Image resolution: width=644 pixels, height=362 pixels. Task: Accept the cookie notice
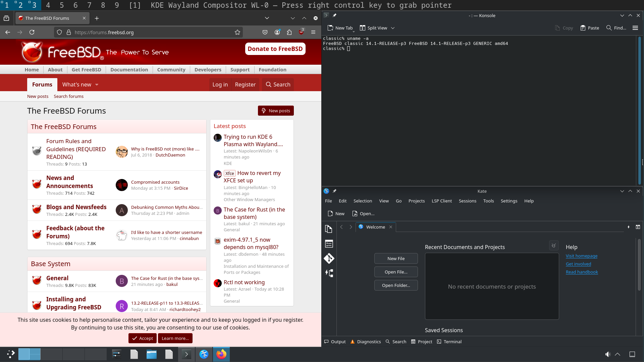(143, 338)
